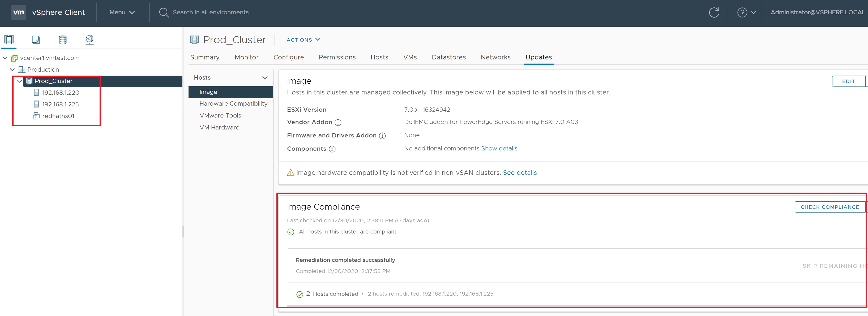Viewport: 868px width, 316px height.
Task: Select the redhatns01 VM in the tree
Action: [x=58, y=116]
